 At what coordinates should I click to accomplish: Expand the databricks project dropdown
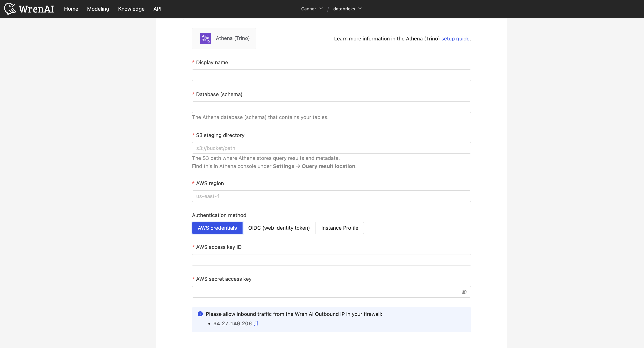click(x=347, y=9)
